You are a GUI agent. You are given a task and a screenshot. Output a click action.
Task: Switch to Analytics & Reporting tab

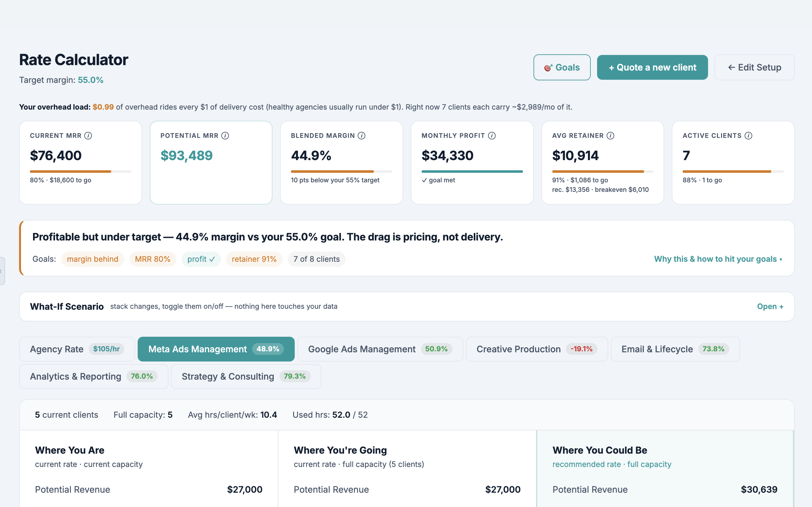point(93,376)
